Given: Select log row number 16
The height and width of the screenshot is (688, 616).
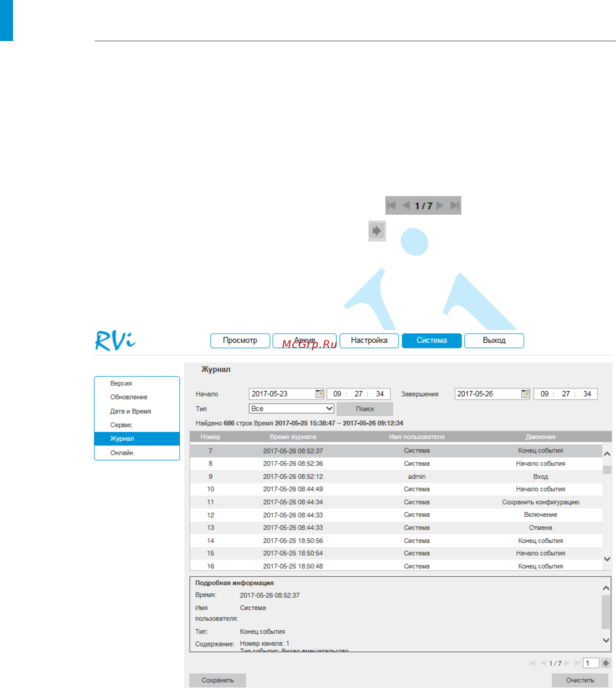Looking at the screenshot, I should (x=396, y=565).
